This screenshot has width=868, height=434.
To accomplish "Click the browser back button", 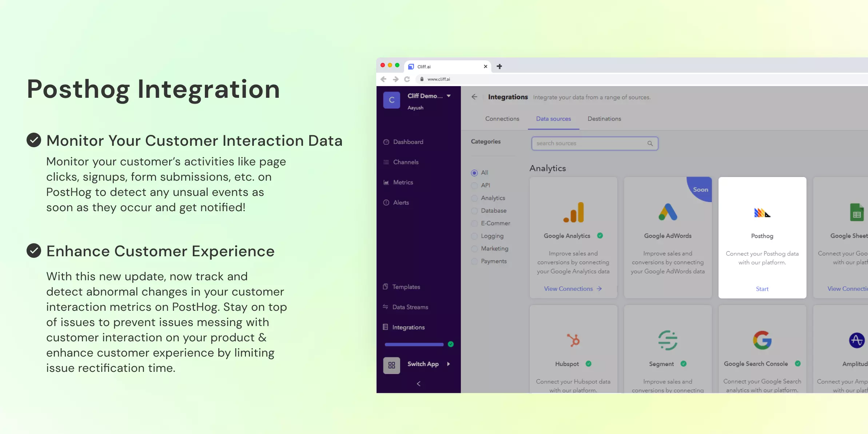I will point(383,79).
